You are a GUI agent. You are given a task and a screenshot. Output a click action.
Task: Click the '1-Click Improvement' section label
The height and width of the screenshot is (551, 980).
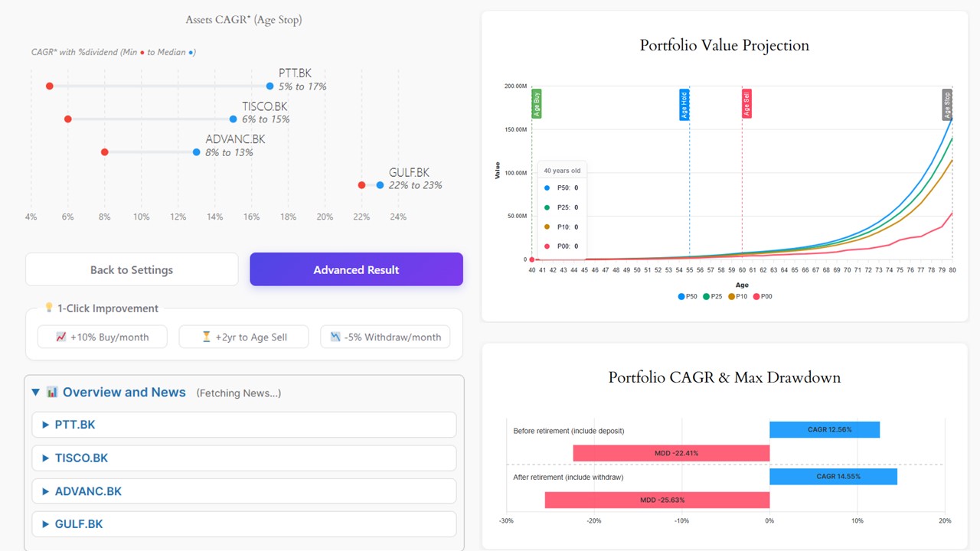pyautogui.click(x=107, y=308)
